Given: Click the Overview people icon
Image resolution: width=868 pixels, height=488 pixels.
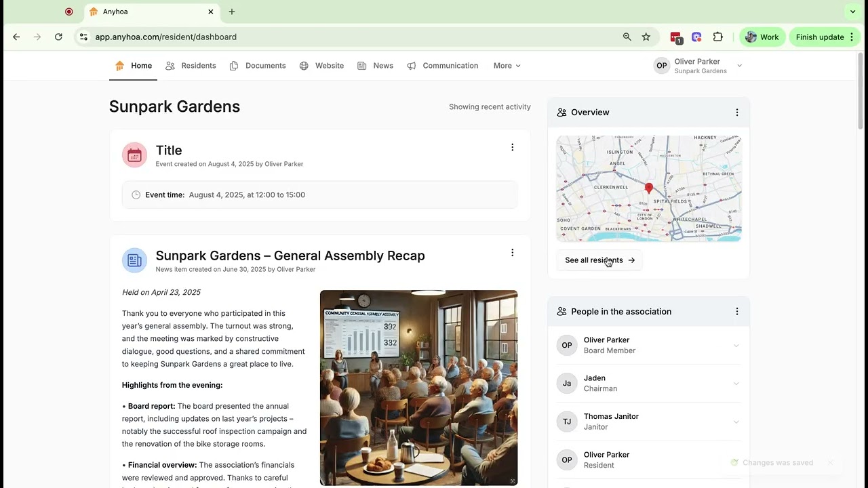Looking at the screenshot, I should [x=561, y=113].
